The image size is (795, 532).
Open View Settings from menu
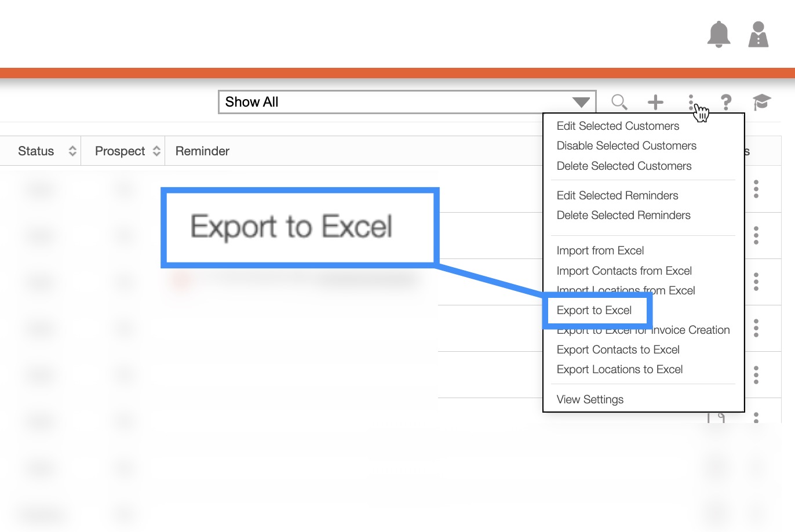590,400
